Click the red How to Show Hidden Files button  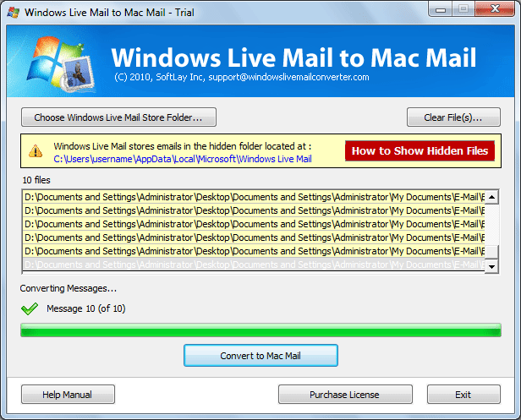click(x=420, y=151)
